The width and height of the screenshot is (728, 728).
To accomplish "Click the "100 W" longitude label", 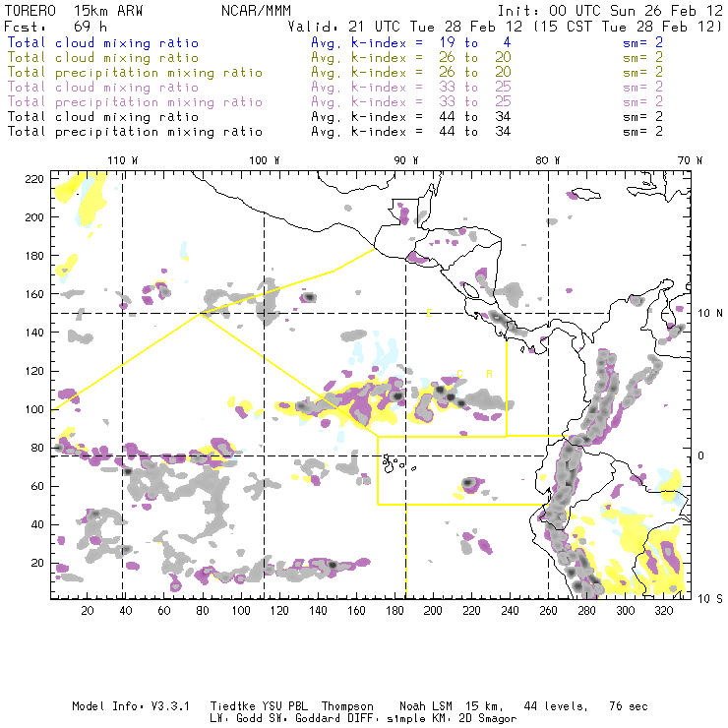I will [265, 160].
